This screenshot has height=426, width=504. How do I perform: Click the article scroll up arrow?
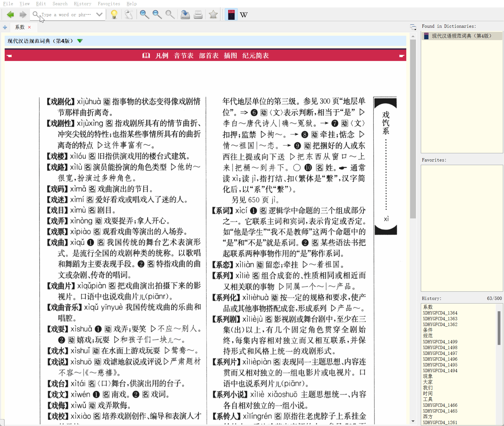tap(413, 36)
